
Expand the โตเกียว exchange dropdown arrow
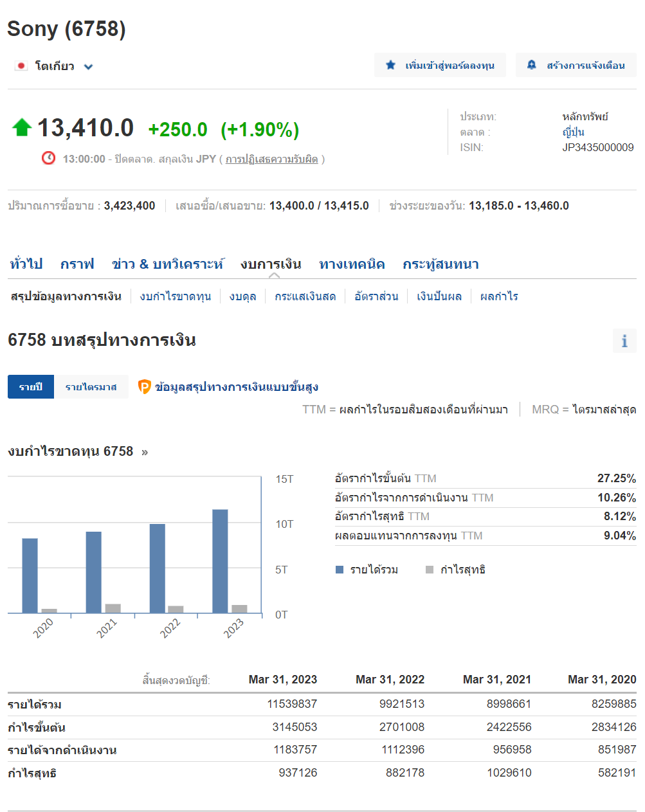click(x=88, y=67)
